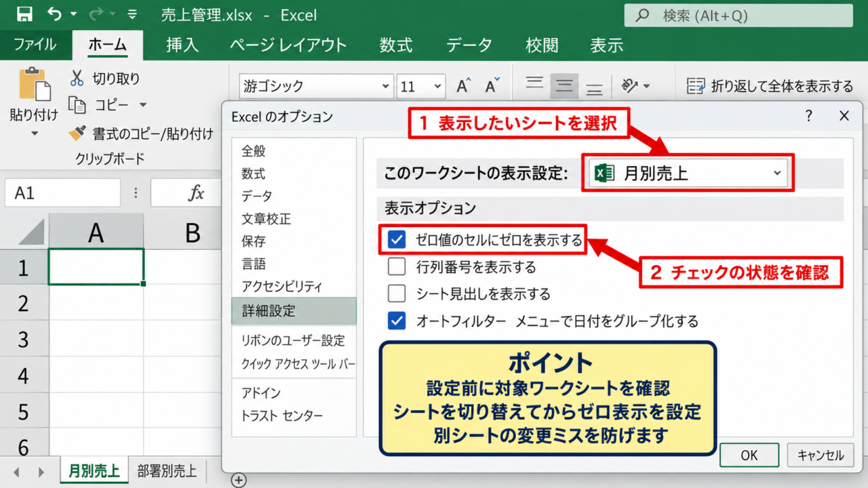Switch to the 月別売上 sheet tab
The image size is (868, 488).
coord(94,470)
